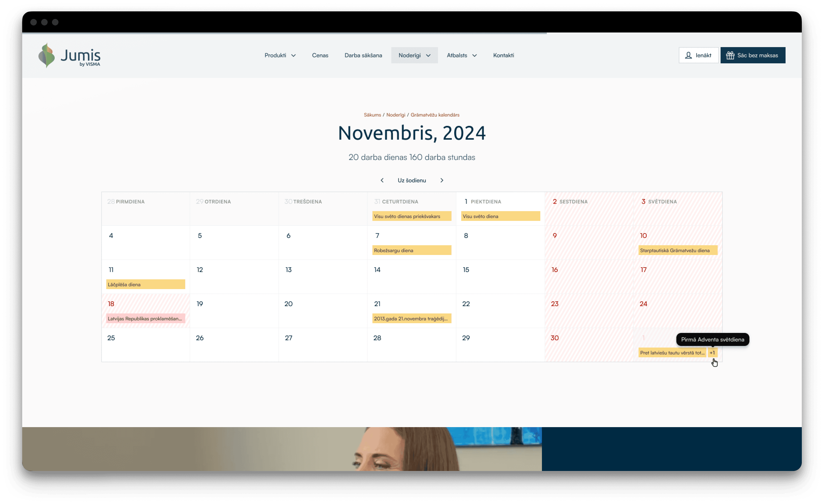Open the Visu svēto diena event

500,216
